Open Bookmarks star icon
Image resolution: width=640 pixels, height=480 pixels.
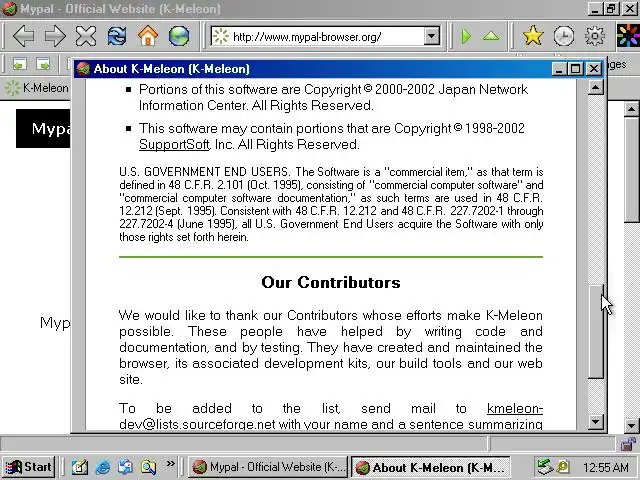(533, 36)
